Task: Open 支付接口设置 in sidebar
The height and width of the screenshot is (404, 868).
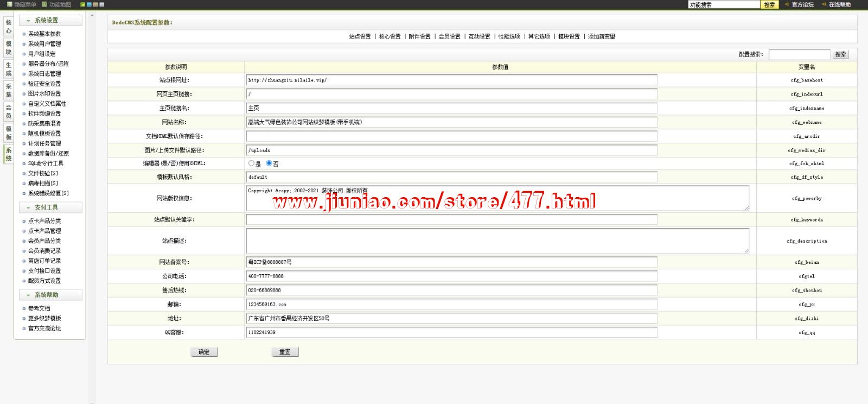Action: (x=44, y=270)
